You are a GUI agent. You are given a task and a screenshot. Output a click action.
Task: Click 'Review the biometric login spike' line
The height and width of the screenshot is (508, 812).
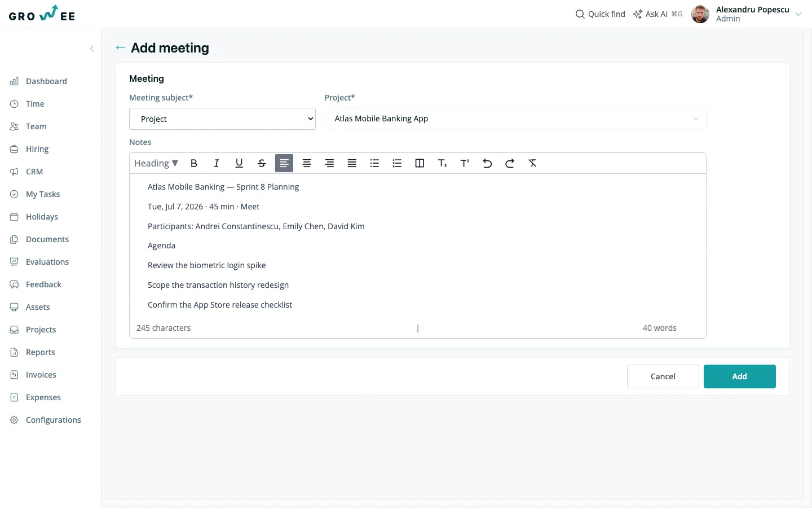coord(207,265)
